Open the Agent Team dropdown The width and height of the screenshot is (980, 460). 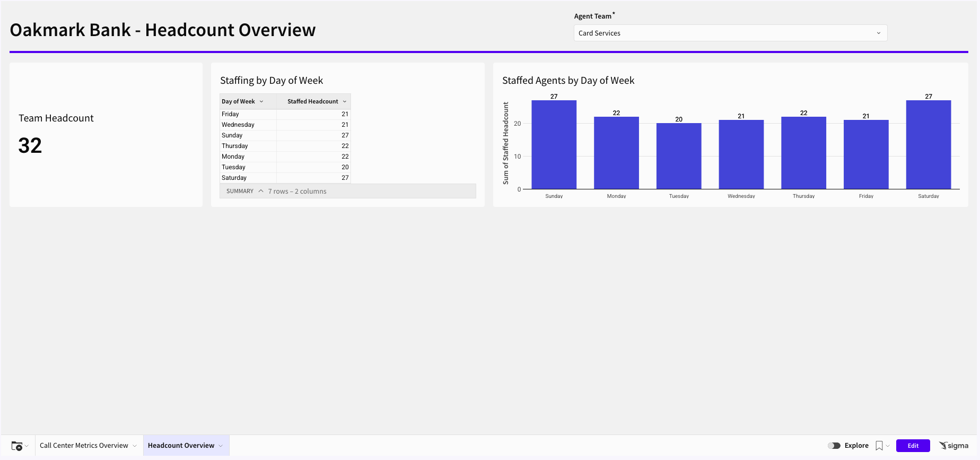pos(730,33)
